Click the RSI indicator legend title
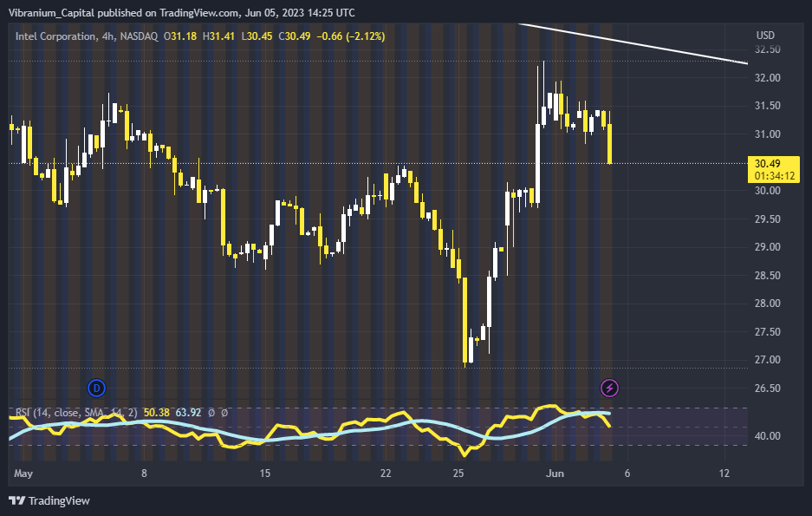Screen dimensions: 812x516 [x=76, y=413]
